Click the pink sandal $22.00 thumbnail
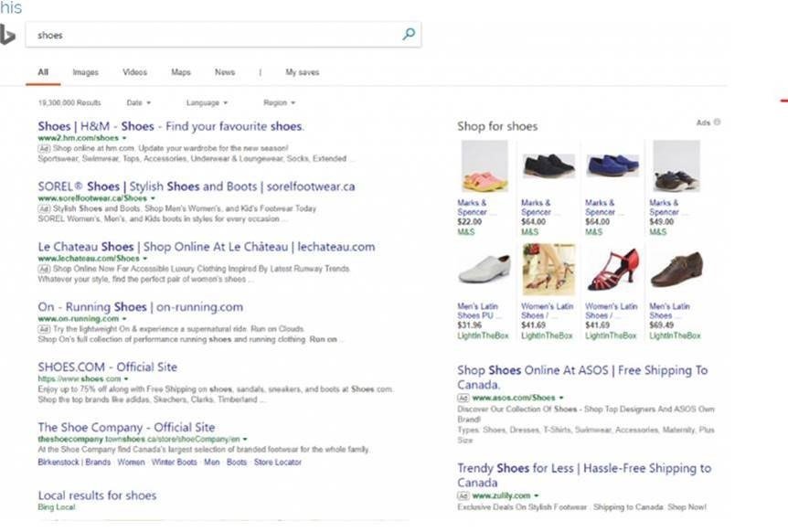The width and height of the screenshot is (788, 532). 485,166
